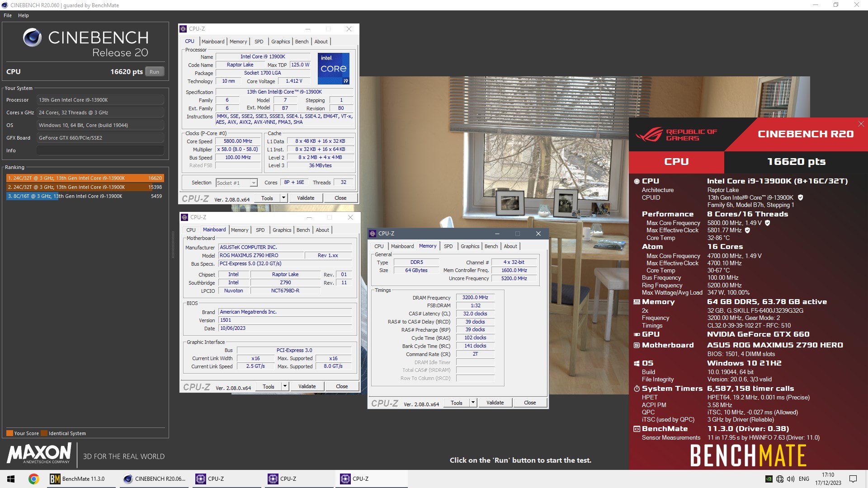Click verified shield beside 5801.77 MHz
868x488 pixels.
pyautogui.click(x=747, y=230)
